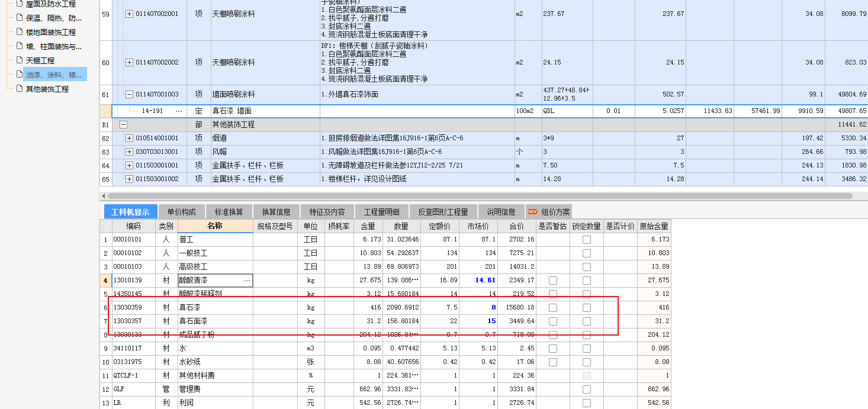The image size is (868, 409).
Task: Click document icon beside 其他装饰工程
Action: (x=20, y=89)
